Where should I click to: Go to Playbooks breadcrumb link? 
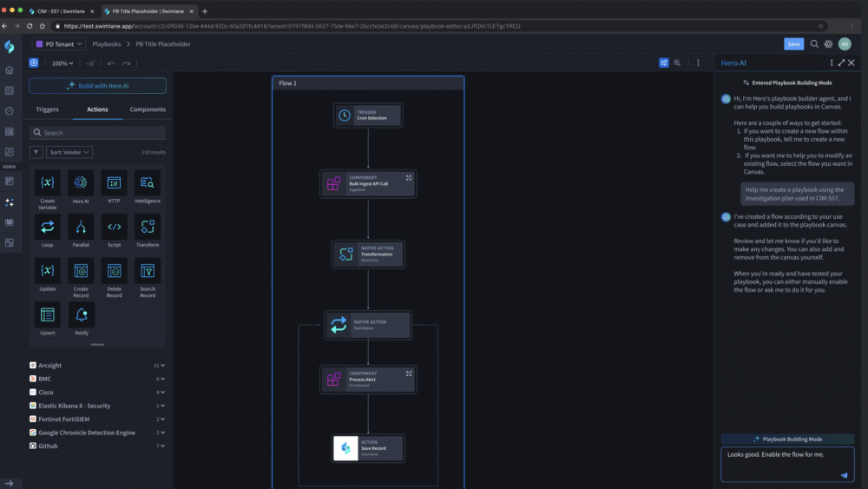106,43
